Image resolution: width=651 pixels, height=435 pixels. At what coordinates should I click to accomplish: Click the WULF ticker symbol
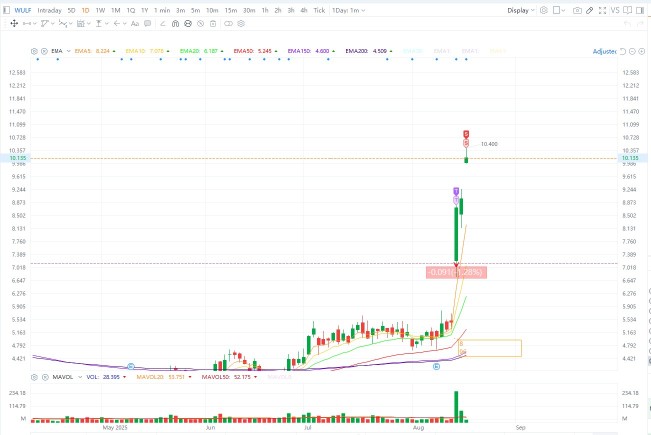23,10
